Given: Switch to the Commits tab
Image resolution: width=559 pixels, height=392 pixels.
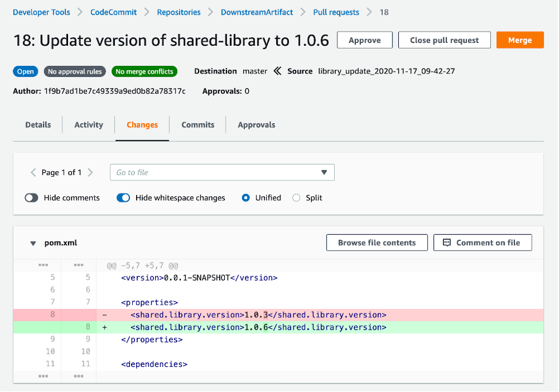Looking at the screenshot, I should click(197, 125).
